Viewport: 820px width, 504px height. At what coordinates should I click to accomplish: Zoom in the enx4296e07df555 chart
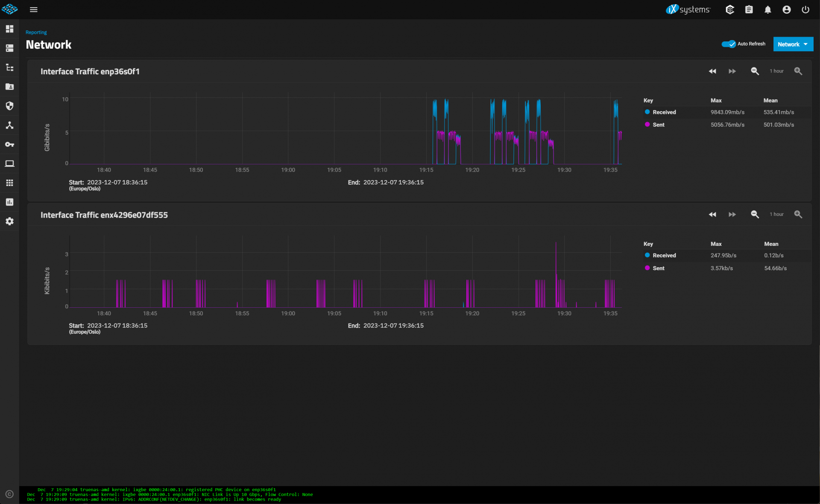click(798, 215)
